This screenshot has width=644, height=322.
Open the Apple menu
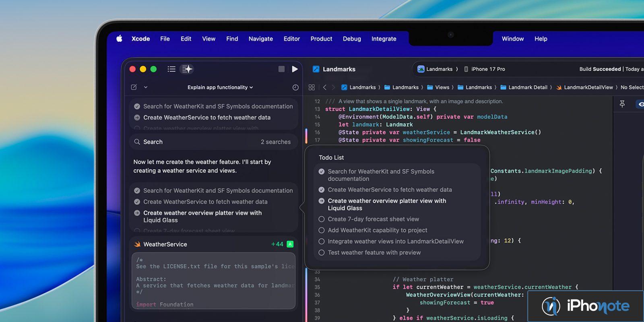[x=120, y=39]
